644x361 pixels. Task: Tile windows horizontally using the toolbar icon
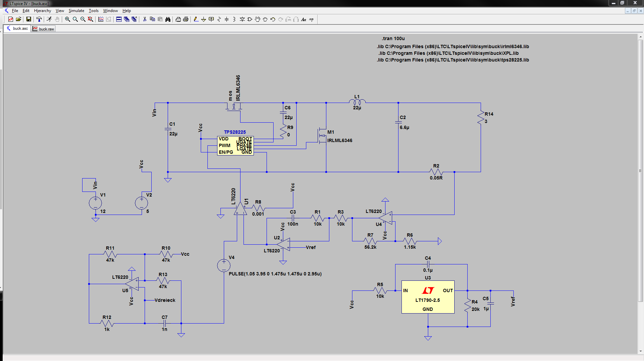tap(119, 19)
